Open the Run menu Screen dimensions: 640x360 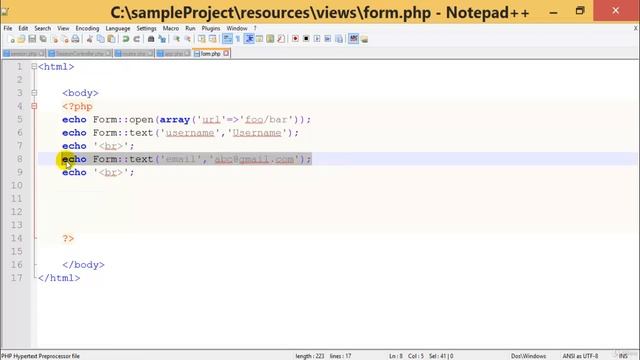coord(190,28)
